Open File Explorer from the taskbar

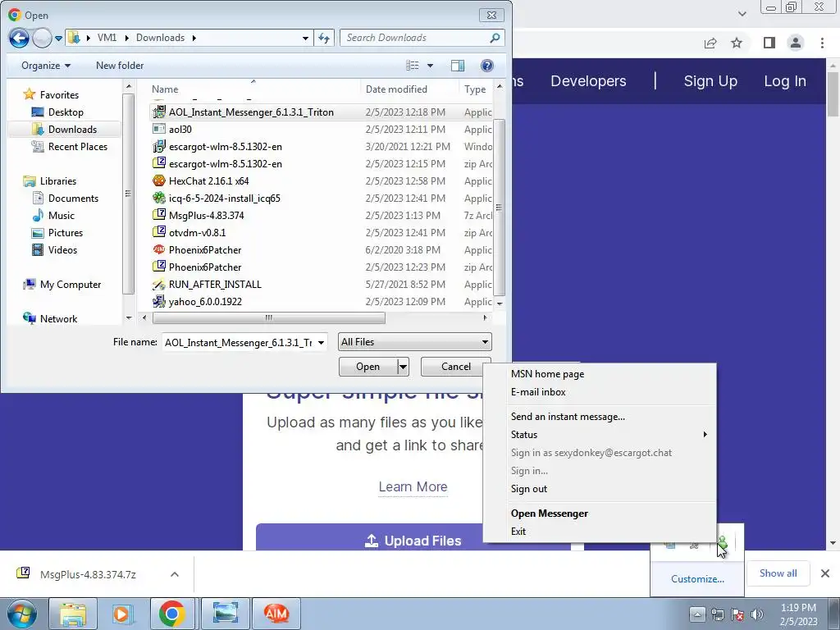click(x=73, y=614)
